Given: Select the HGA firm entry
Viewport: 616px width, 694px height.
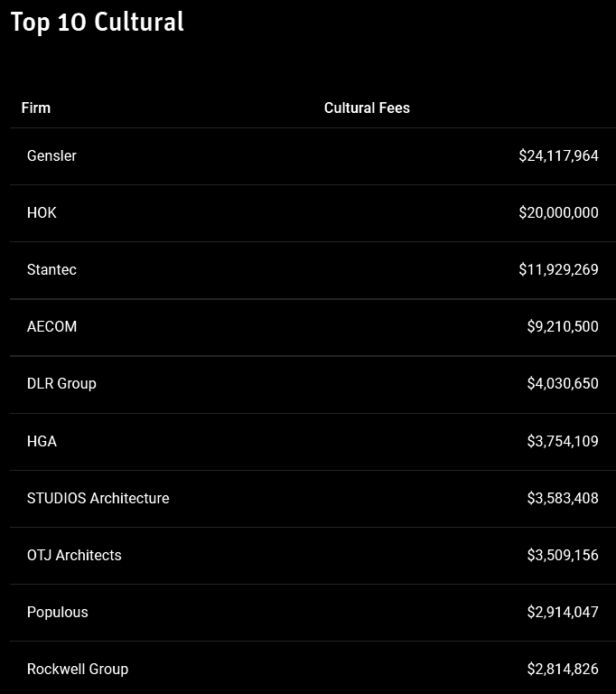Looking at the screenshot, I should pos(42,441).
